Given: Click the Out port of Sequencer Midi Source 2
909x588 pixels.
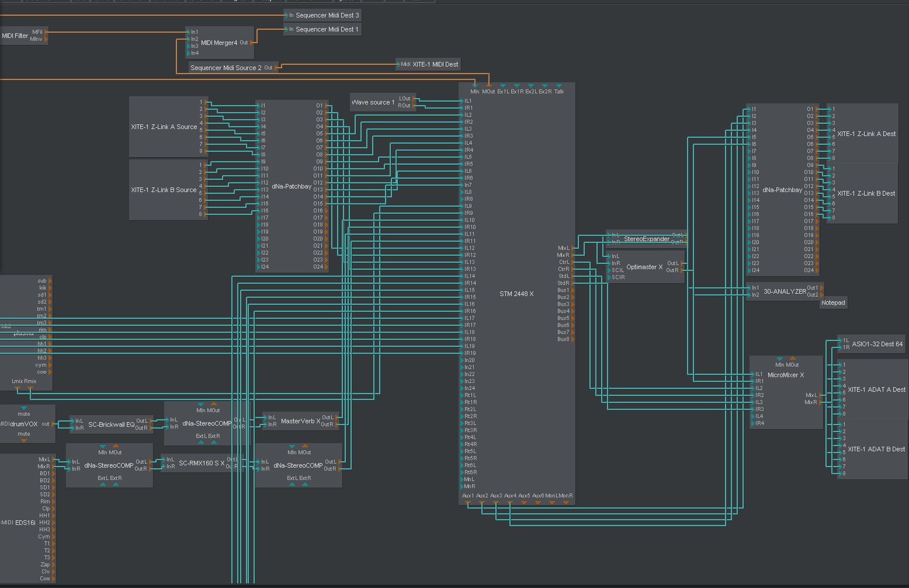Looking at the screenshot, I should (276, 68).
